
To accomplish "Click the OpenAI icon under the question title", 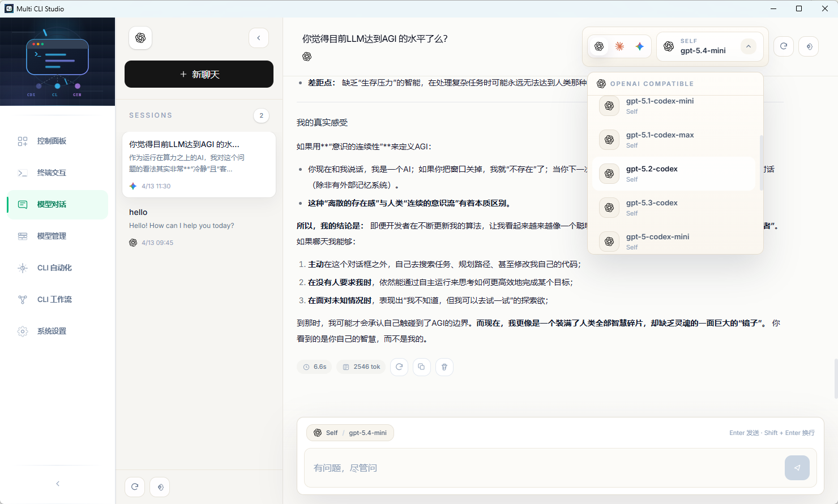I will tap(307, 56).
